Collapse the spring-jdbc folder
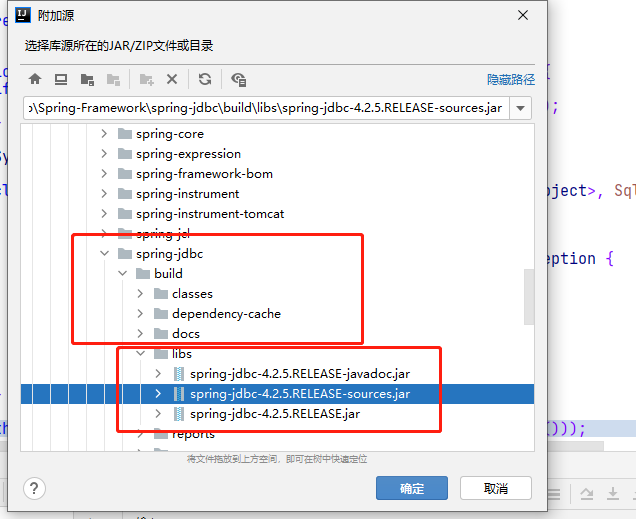The image size is (636, 519). click(x=104, y=253)
